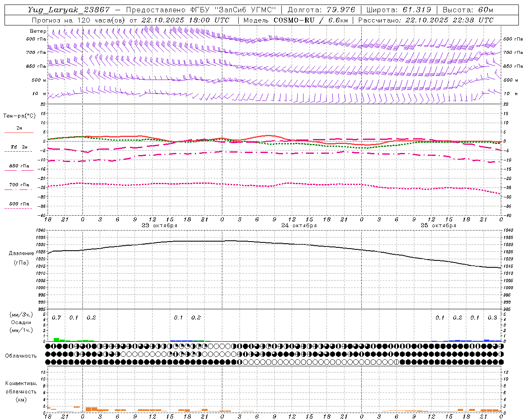Click the "(км)" unit under convective cloudiness
525x420 pixels.
(21, 399)
